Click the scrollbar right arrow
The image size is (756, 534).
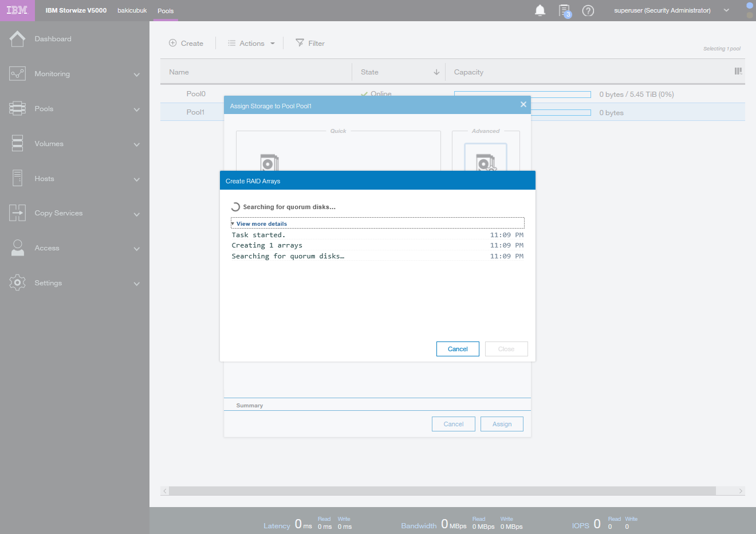(741, 491)
